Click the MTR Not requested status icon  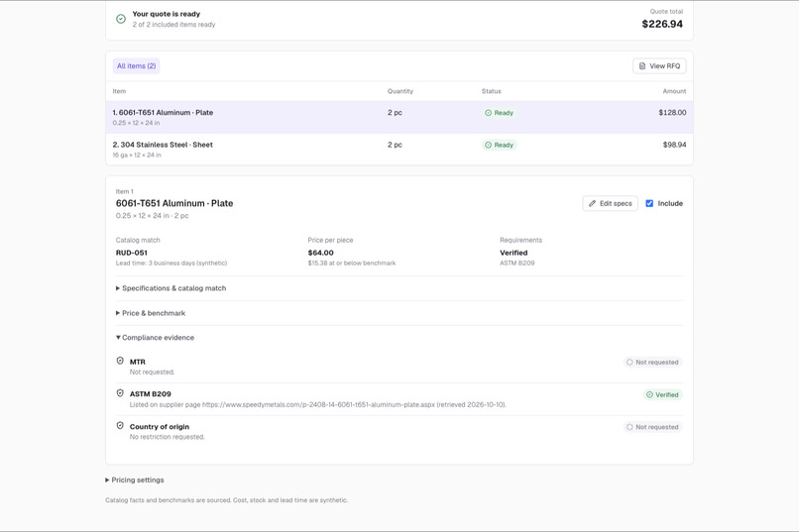coord(629,363)
